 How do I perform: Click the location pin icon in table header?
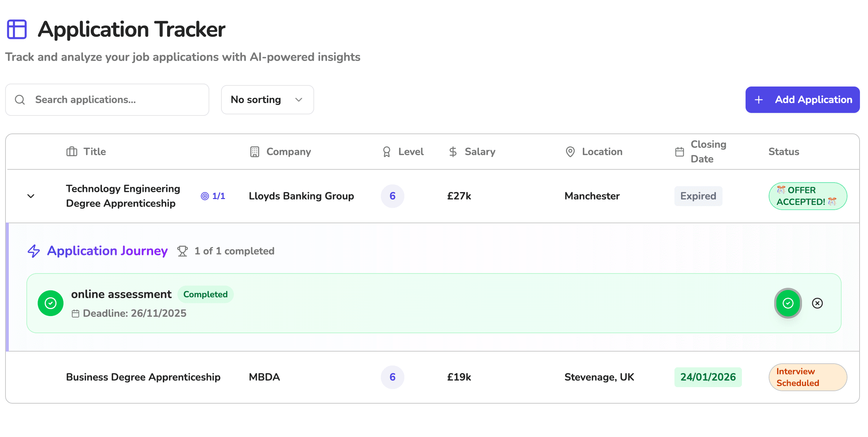click(x=570, y=151)
